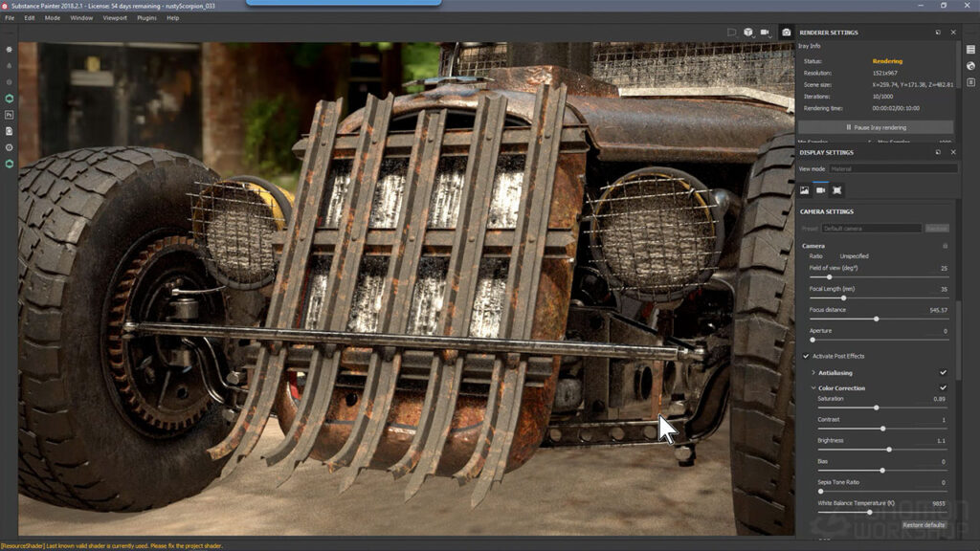Click the button beside the Preset field

(937, 229)
